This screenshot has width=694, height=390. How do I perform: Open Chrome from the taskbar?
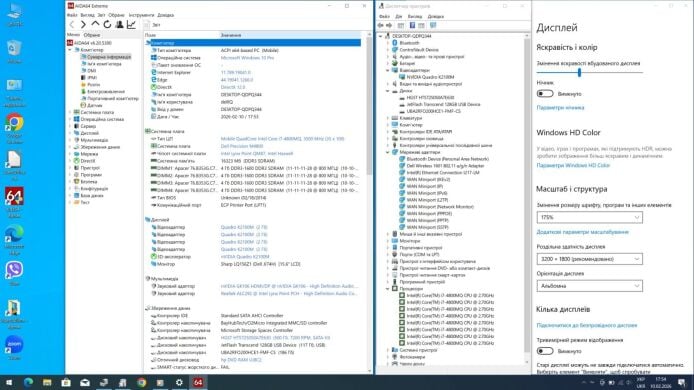pos(142,382)
